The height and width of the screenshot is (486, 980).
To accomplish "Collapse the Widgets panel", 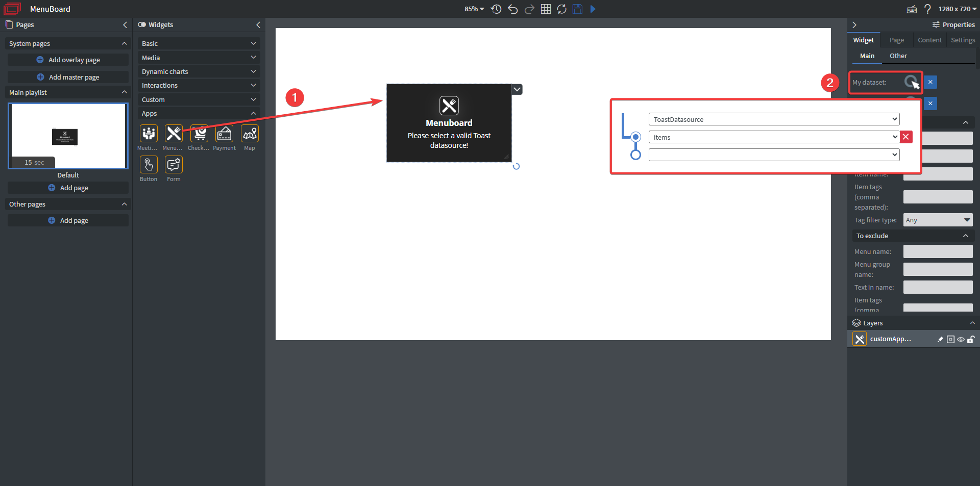I will coord(258,24).
